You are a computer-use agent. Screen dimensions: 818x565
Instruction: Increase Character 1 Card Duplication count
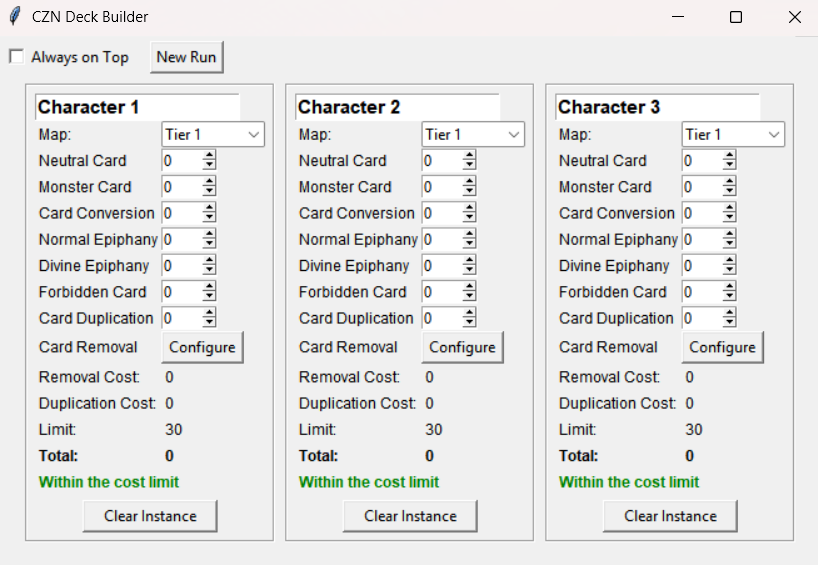209,312
